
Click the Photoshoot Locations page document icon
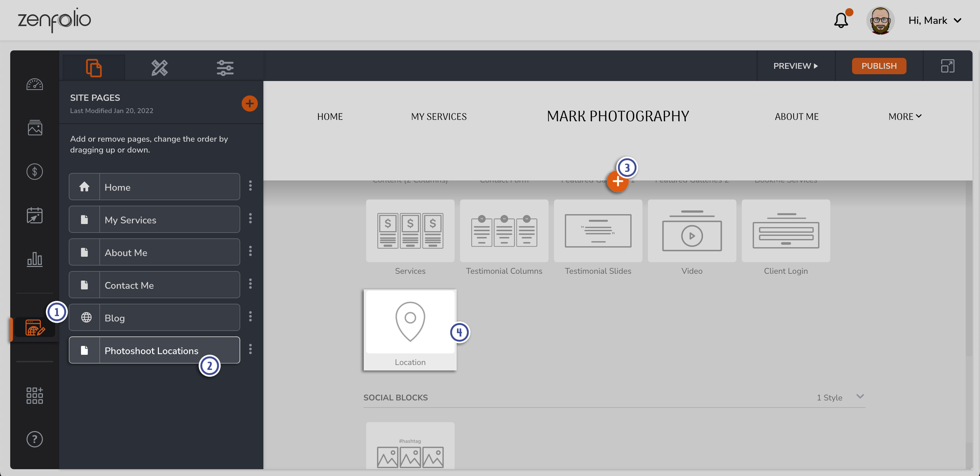tap(84, 350)
